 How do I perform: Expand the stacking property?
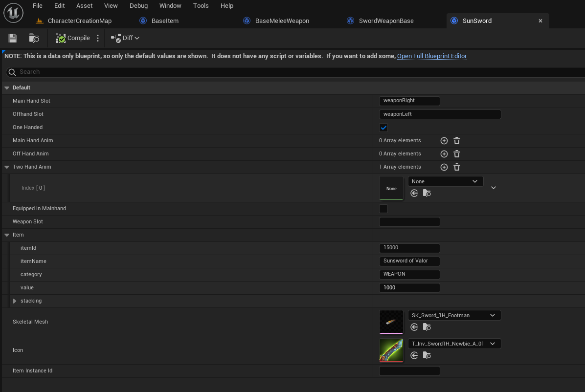(x=15, y=301)
